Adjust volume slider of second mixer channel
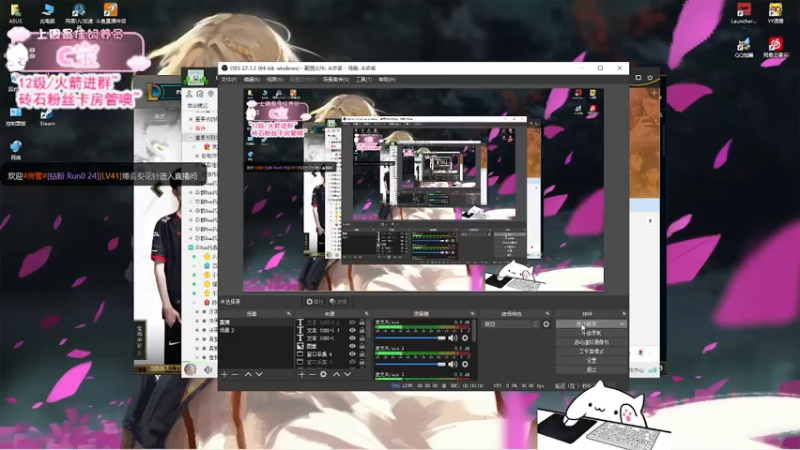This screenshot has width=800, height=450. pyautogui.click(x=411, y=364)
